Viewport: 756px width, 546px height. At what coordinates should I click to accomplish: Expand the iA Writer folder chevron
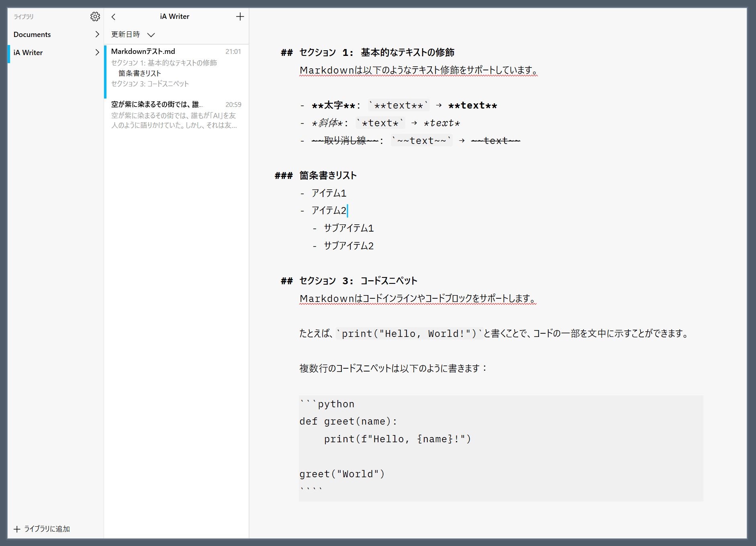pyautogui.click(x=97, y=52)
